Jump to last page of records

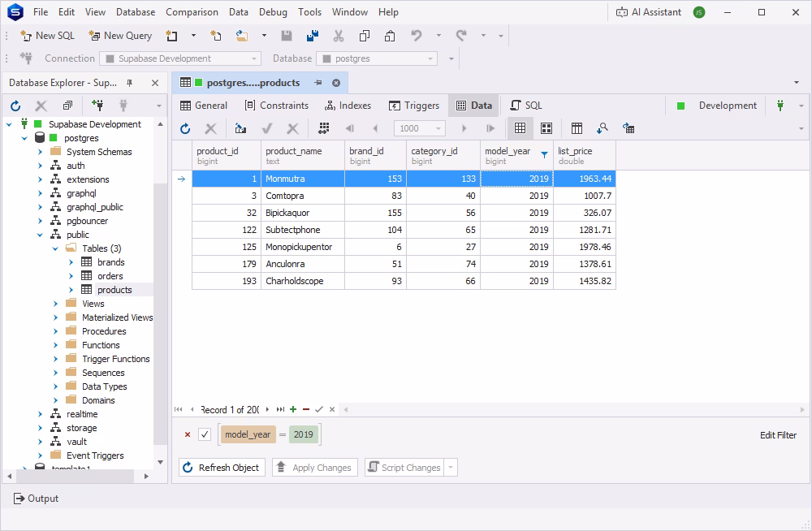[x=490, y=128]
